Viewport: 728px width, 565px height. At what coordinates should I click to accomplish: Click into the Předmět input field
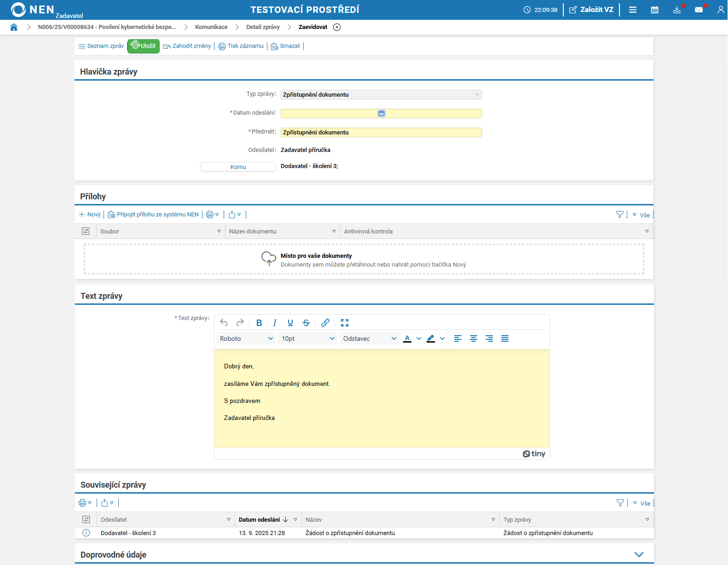381,133
